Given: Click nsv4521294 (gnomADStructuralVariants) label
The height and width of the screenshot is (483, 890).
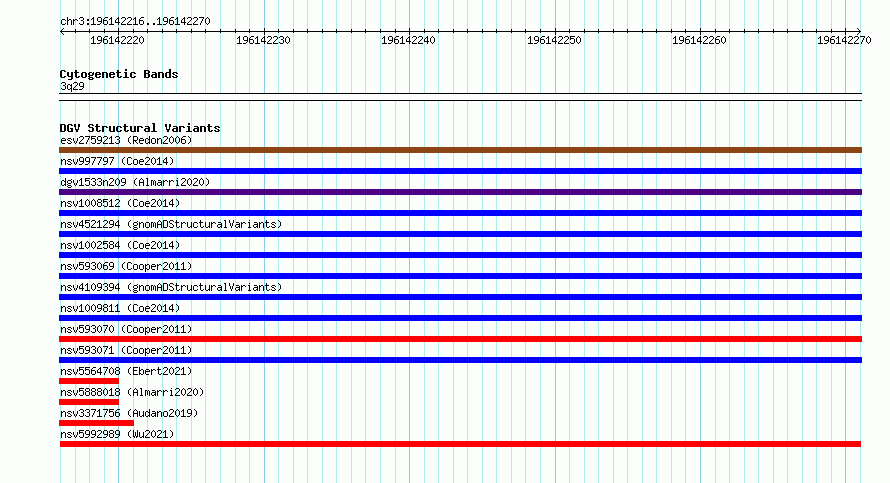Looking at the screenshot, I should 171,224.
